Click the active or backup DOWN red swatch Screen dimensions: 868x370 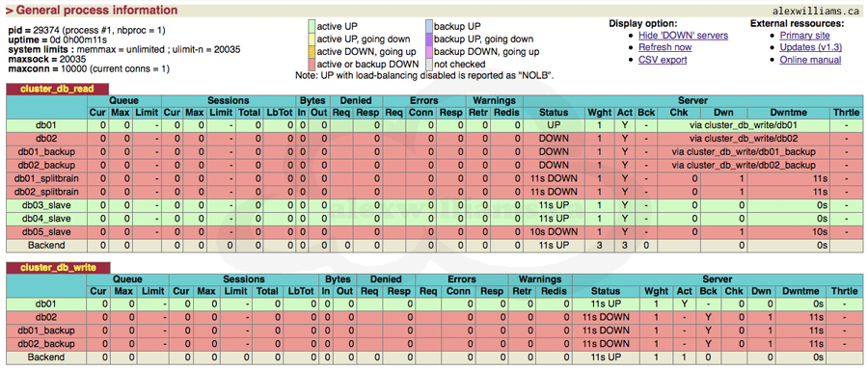pos(312,65)
